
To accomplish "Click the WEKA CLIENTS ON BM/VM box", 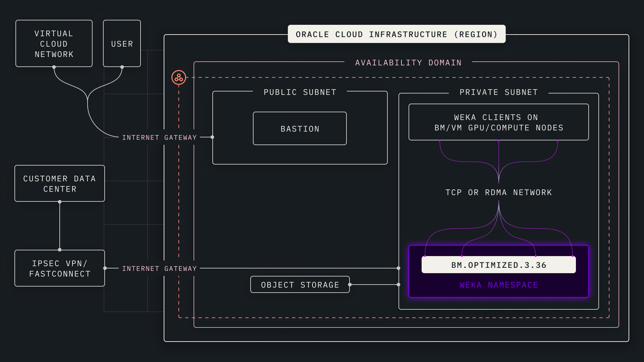I will tap(498, 122).
